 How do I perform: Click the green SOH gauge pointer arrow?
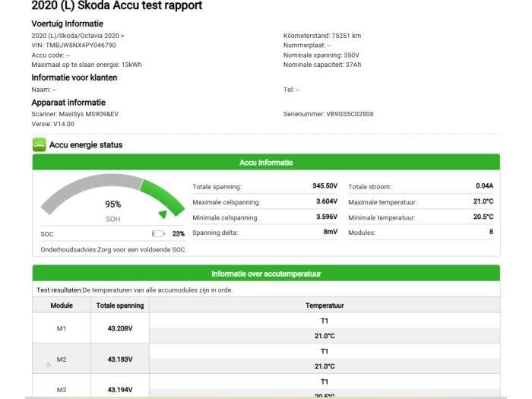point(163,214)
